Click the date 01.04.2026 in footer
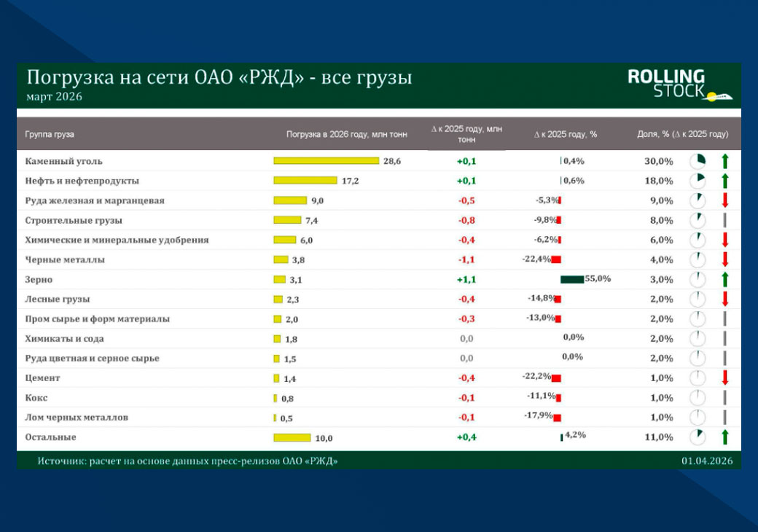The height and width of the screenshot is (532, 758). pyautogui.click(x=707, y=461)
